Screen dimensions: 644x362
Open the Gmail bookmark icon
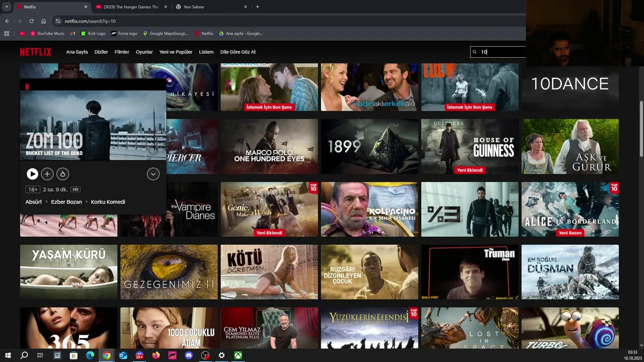pyautogui.click(x=73, y=34)
